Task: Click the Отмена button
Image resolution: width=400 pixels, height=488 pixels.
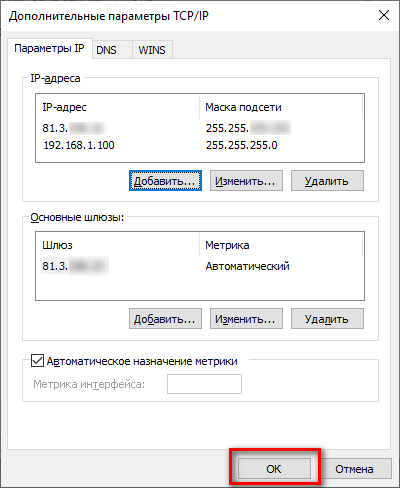Action: [x=354, y=469]
